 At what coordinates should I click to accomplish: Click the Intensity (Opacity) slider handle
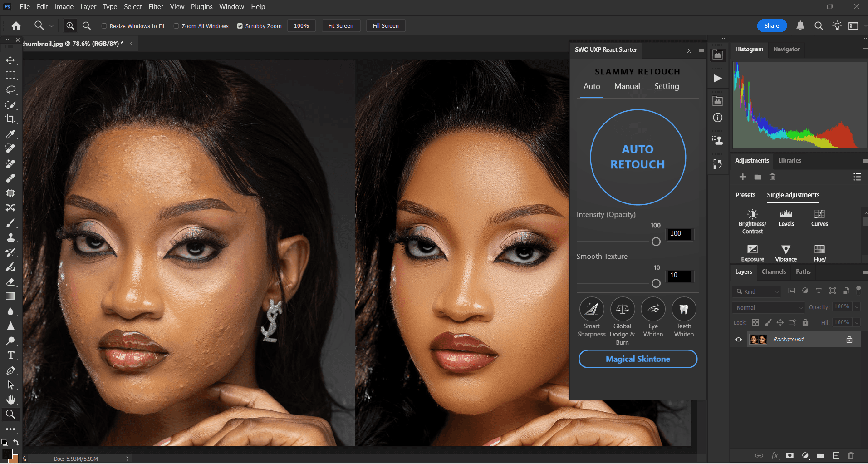tap(656, 242)
